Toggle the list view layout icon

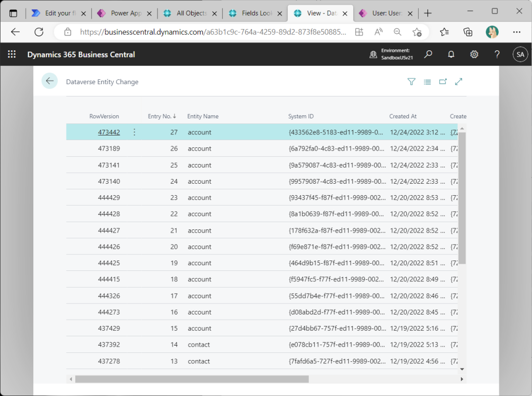pos(427,81)
